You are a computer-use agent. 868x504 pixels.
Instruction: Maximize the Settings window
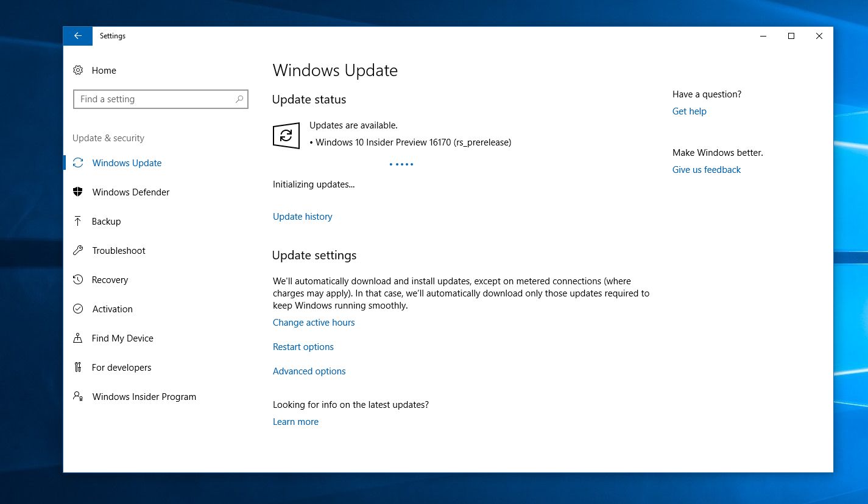click(791, 36)
